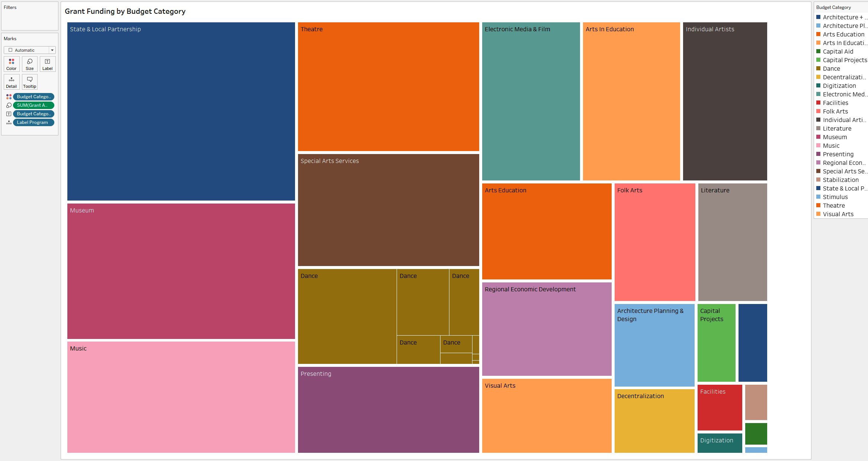Click the Budget Category legend title
The width and height of the screenshot is (868, 461).
[x=833, y=7]
